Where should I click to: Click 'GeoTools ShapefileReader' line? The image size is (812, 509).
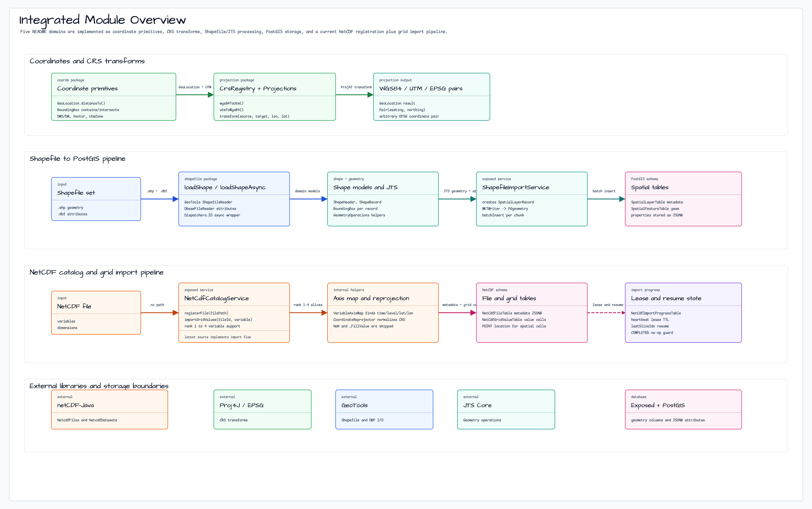click(208, 202)
